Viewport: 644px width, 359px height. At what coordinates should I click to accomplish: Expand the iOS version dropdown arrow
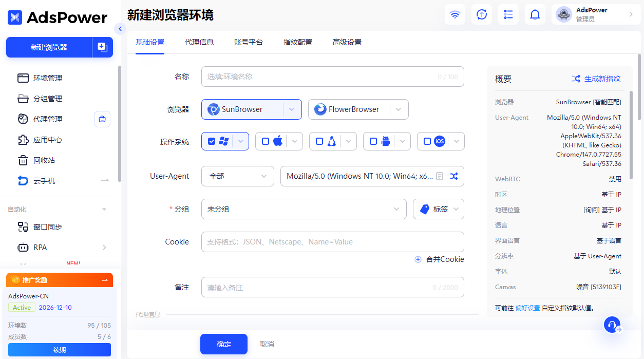pos(457,141)
